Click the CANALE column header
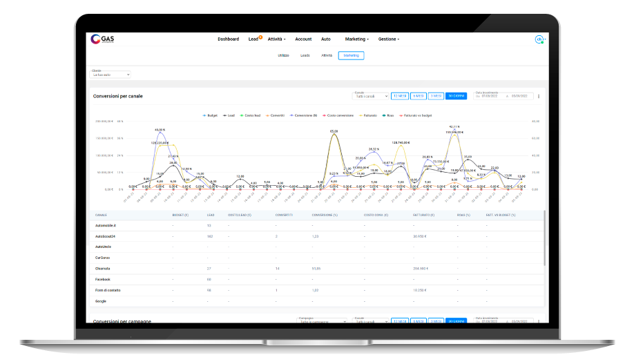 click(101, 215)
